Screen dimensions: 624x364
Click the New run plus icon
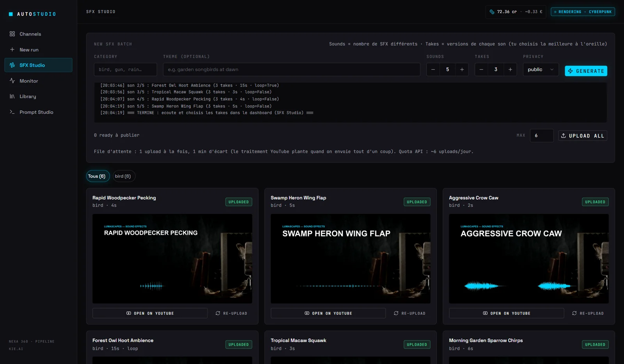12,49
